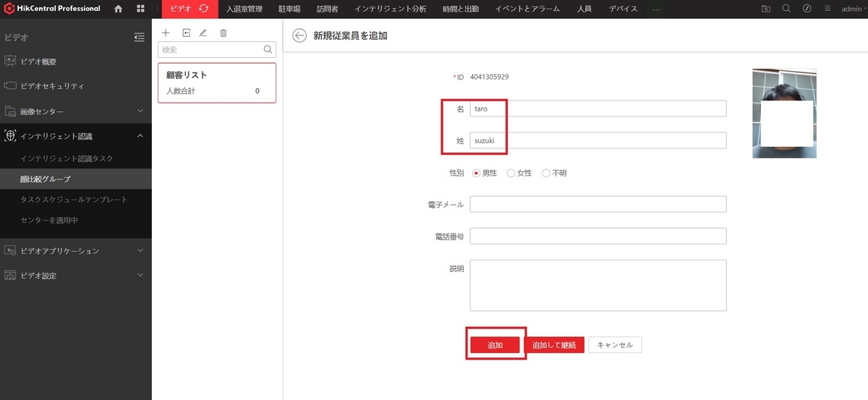Expand the 画像センター section
Image resolution: width=868 pixels, height=400 pixels.
pos(140,111)
